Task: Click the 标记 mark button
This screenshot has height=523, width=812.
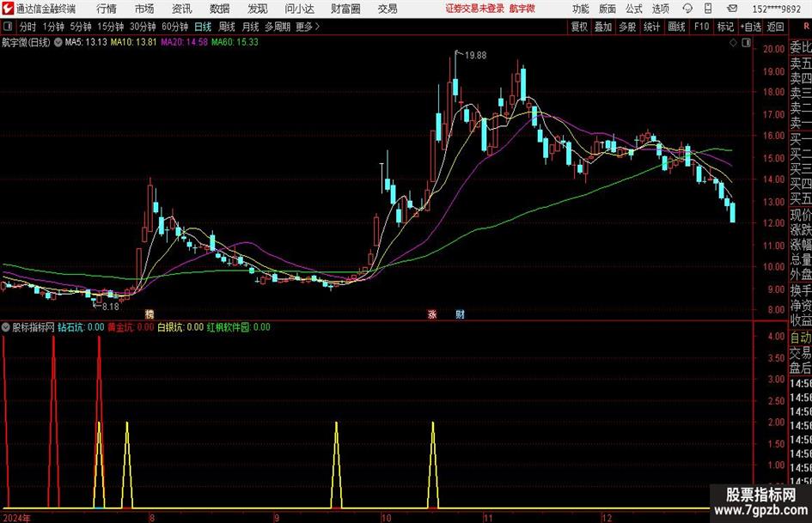Action: click(725, 27)
